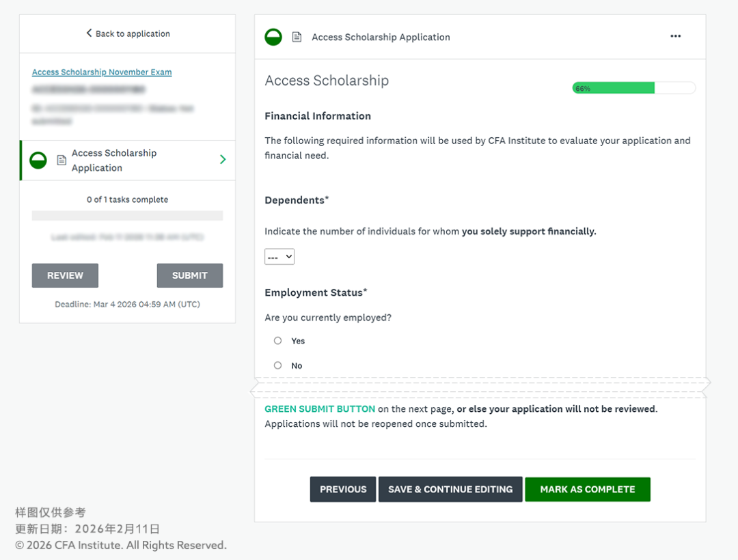Screen dimensions: 738x560
Task: Click the document icon beside header title
Action: click(297, 37)
